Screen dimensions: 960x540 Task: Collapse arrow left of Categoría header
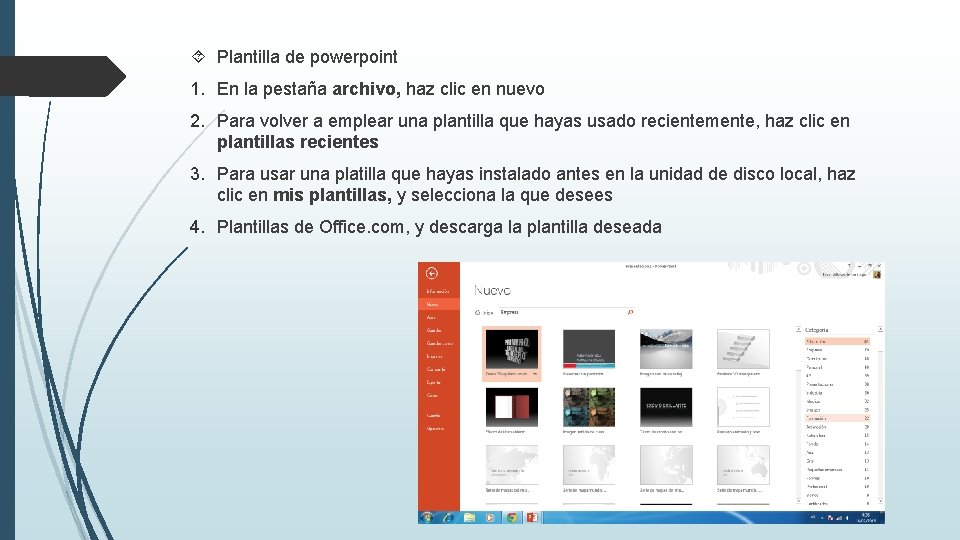click(798, 329)
